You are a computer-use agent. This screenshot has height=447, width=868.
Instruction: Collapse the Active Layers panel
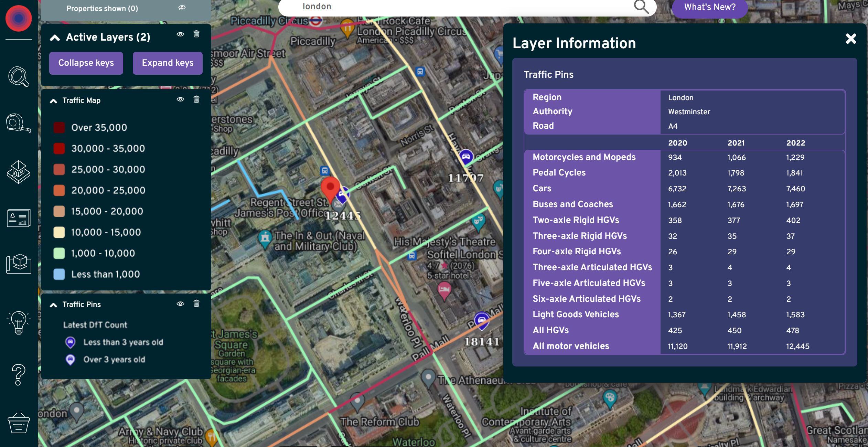click(x=54, y=37)
